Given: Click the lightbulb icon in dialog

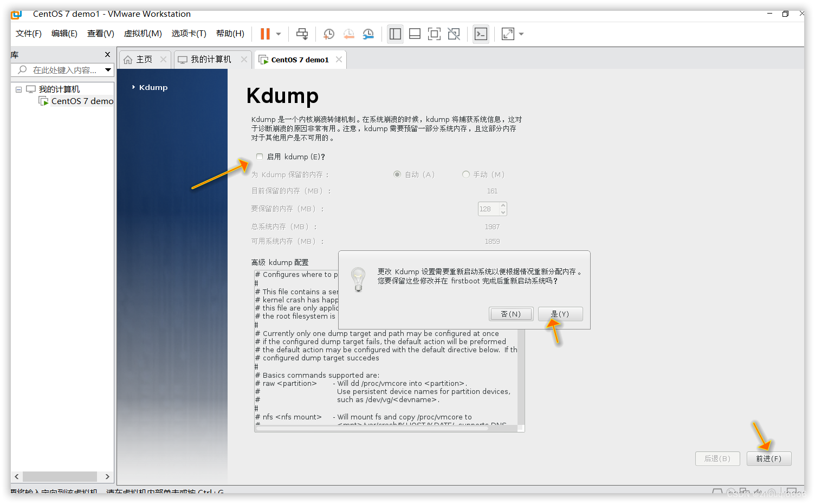Looking at the screenshot, I should [x=358, y=280].
